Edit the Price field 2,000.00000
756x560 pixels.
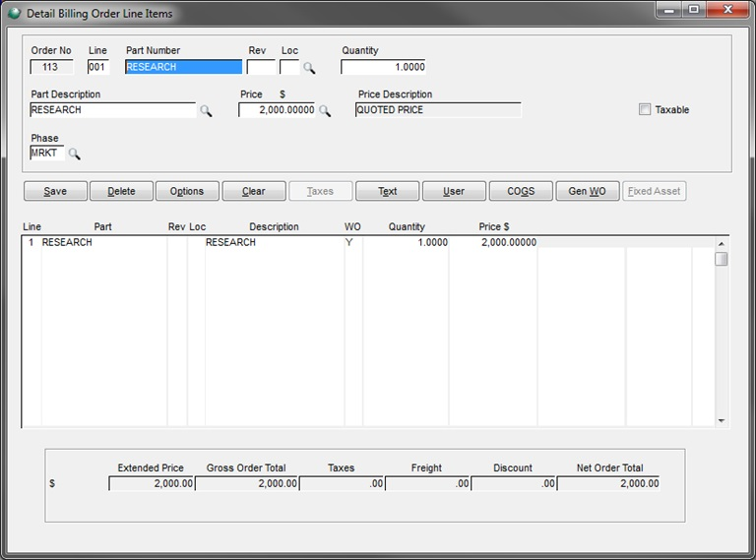277,110
